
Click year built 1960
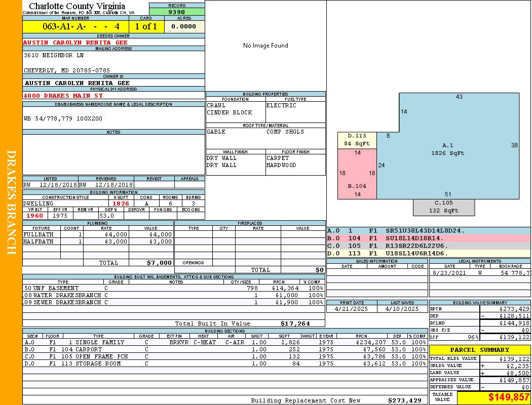pyautogui.click(x=35, y=216)
